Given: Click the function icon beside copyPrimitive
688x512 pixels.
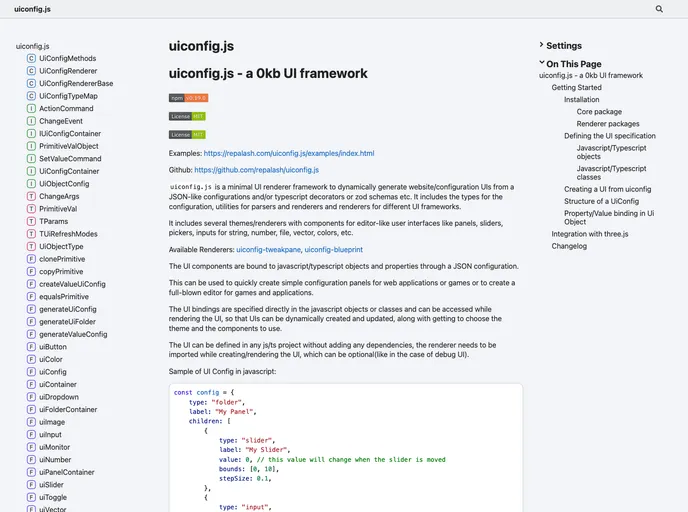Looking at the screenshot, I should pyautogui.click(x=31, y=272).
